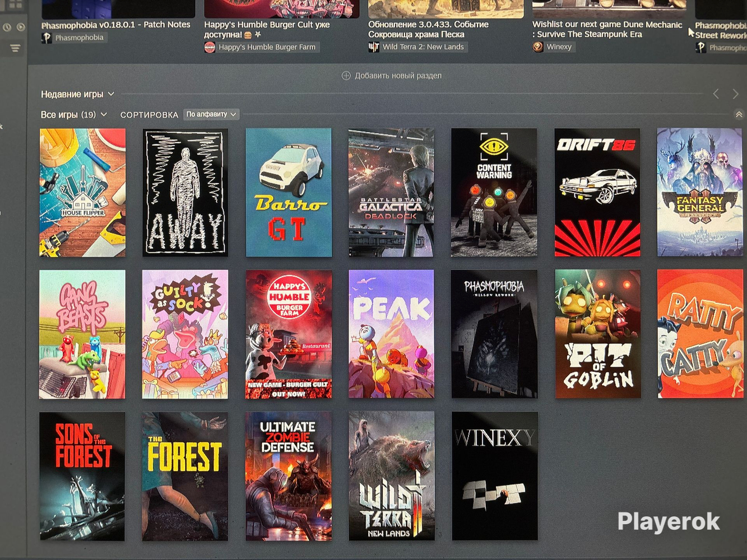The image size is (747, 560).
Task: Open the Phasmophobia v0.18.0.1 Patch Notes news
Action: [116, 25]
